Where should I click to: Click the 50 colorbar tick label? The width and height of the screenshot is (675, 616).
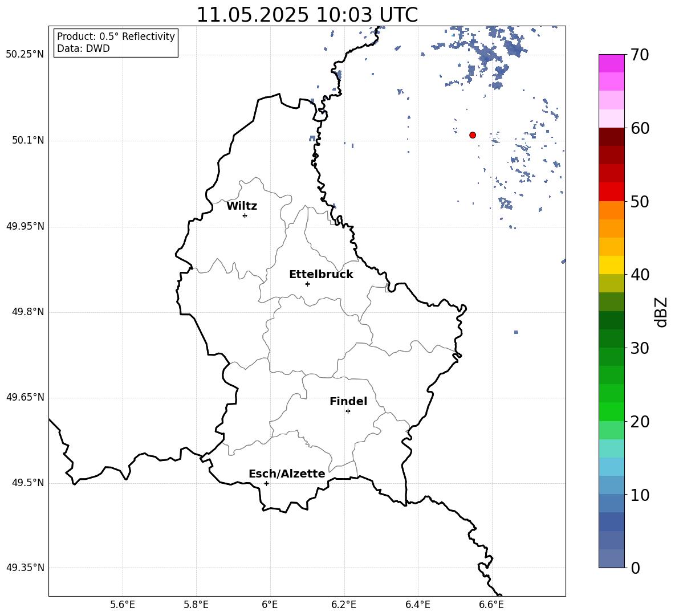(640, 202)
